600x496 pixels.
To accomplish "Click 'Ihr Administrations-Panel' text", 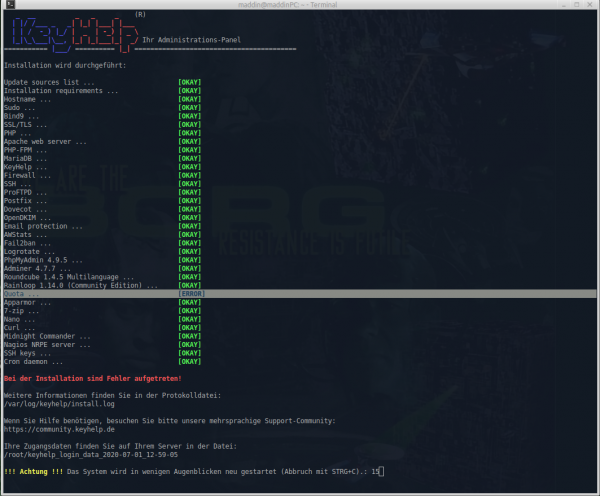I will [x=191, y=40].
